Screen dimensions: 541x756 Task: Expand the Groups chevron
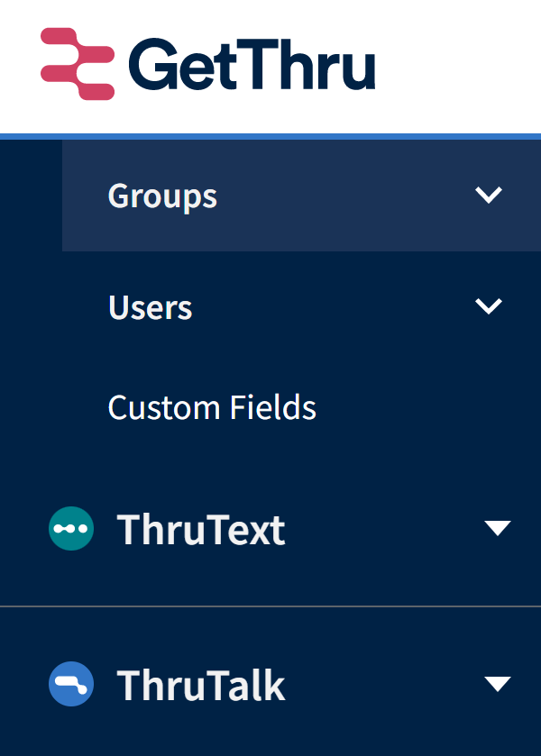[x=489, y=195]
